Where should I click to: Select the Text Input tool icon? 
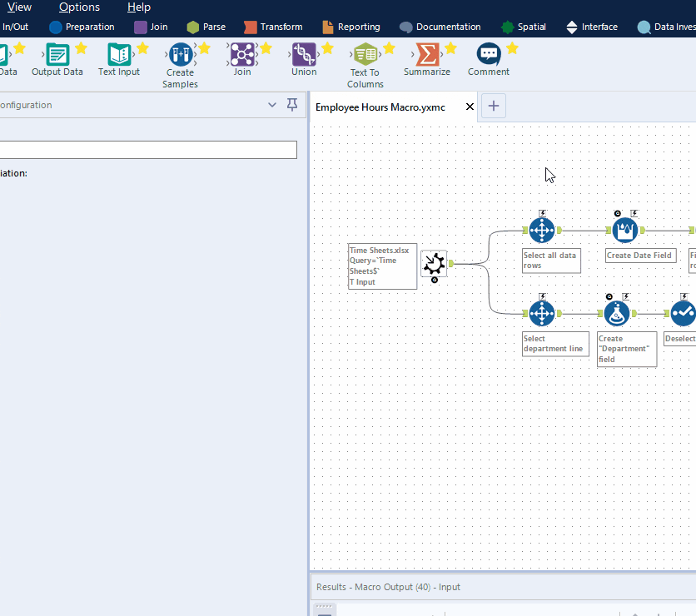119,55
